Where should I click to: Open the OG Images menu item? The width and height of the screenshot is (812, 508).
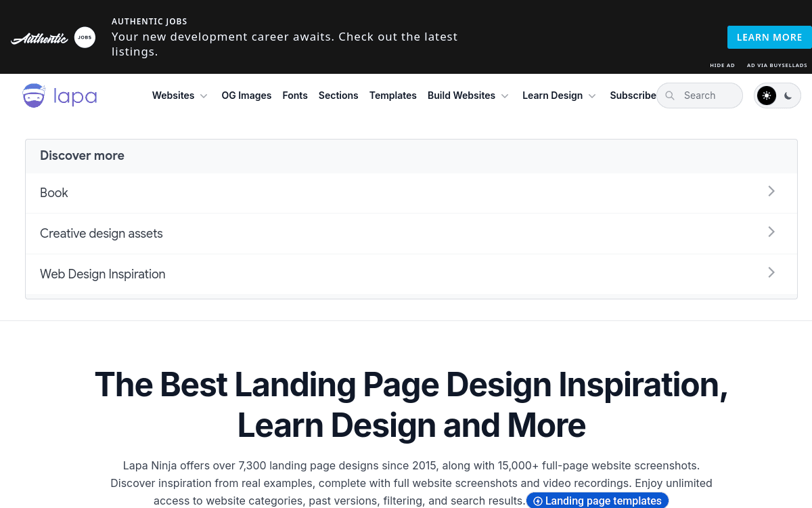click(x=246, y=96)
